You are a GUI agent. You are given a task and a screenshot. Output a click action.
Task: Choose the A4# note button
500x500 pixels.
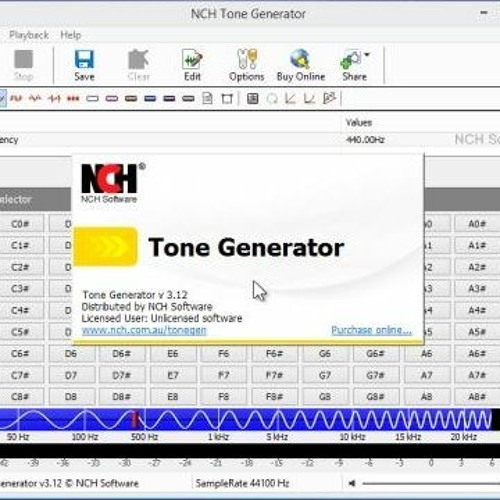[477, 310]
